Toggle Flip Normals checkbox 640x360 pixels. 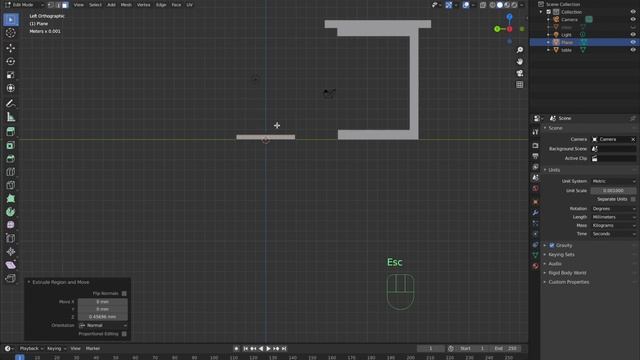(124, 293)
